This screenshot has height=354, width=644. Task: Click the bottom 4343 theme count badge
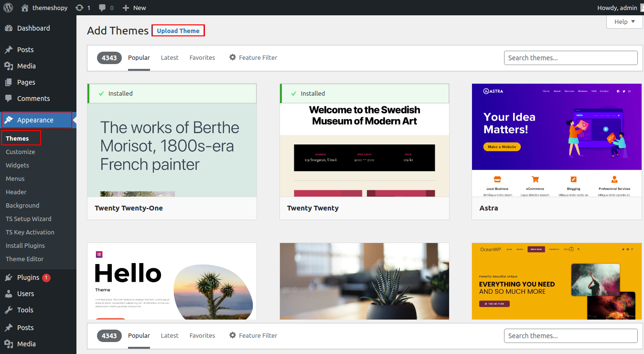pos(109,336)
